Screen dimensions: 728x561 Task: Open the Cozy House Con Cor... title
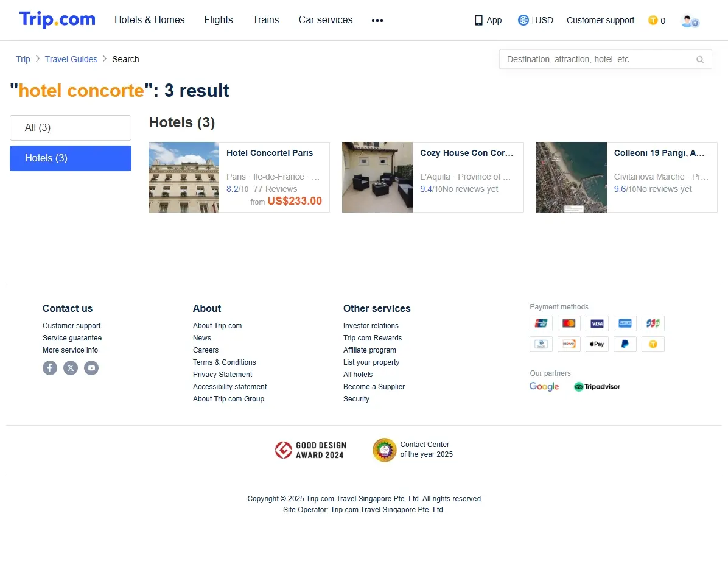click(467, 153)
